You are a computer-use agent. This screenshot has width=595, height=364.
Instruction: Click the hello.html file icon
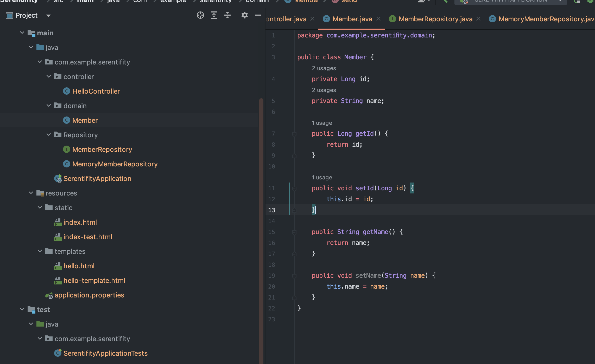[x=58, y=266]
